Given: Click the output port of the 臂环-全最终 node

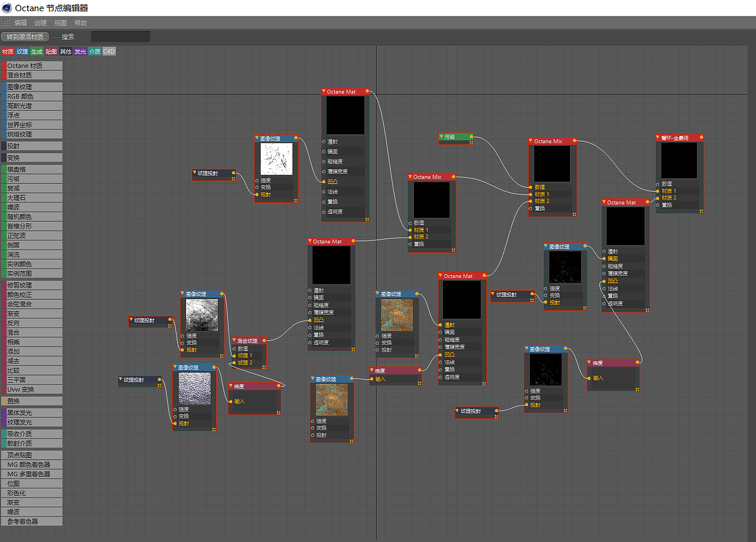Looking at the screenshot, I should coord(702,138).
